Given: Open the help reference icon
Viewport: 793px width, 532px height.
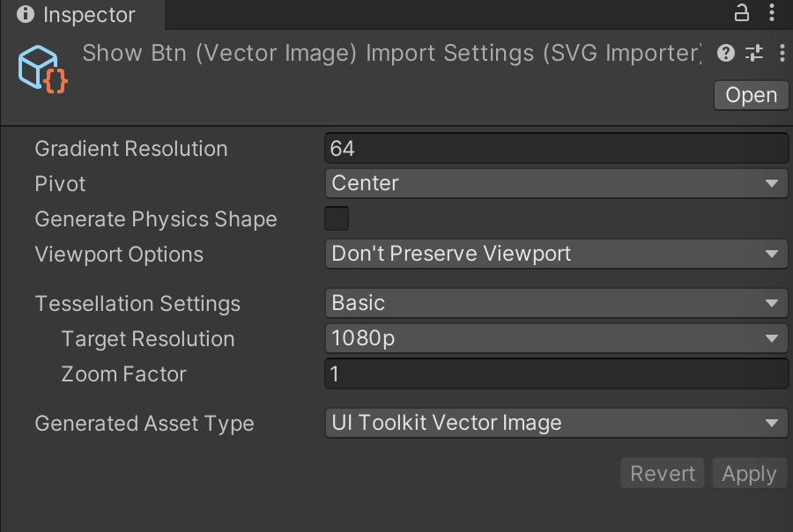Looking at the screenshot, I should [x=726, y=54].
